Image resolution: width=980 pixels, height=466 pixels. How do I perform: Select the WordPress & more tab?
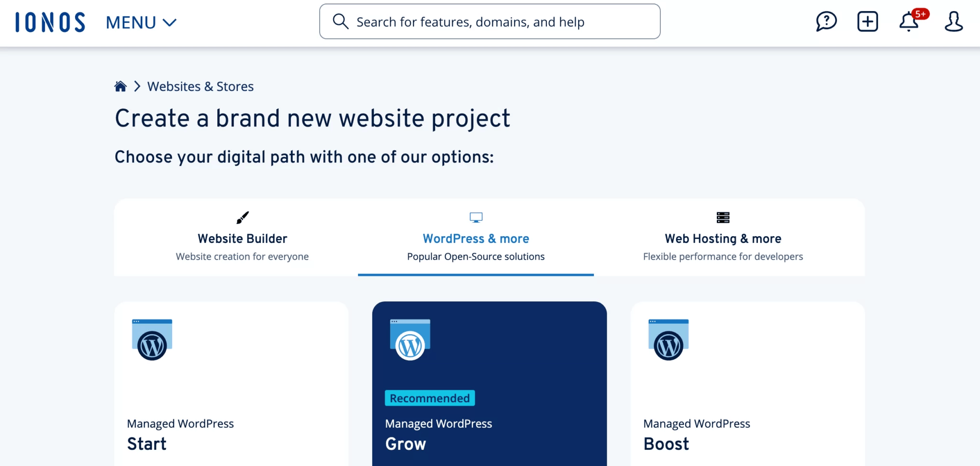pyautogui.click(x=476, y=238)
